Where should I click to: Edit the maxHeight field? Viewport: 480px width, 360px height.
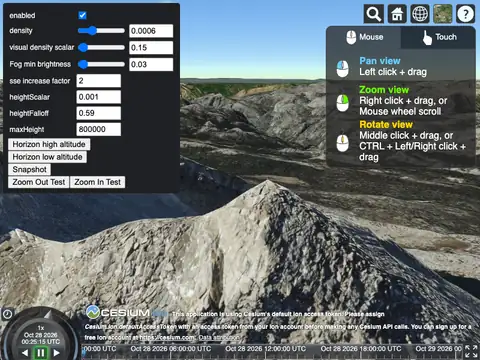[x=99, y=129]
